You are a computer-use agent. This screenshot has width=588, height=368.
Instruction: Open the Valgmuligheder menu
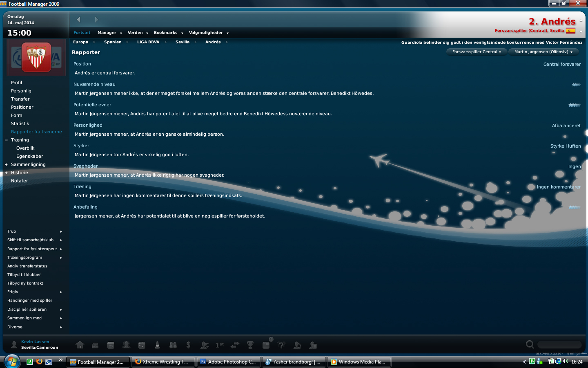209,33
